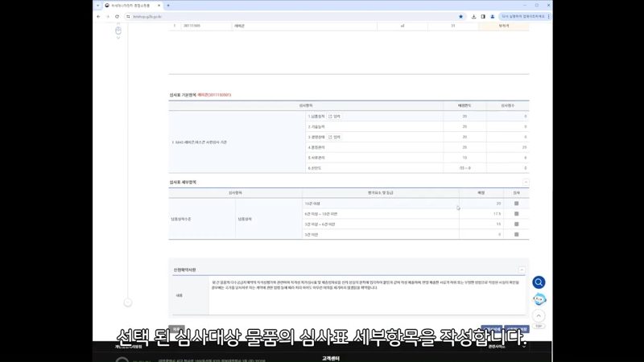Open the Chrome profile icon
The image size is (644, 362).
click(x=493, y=17)
